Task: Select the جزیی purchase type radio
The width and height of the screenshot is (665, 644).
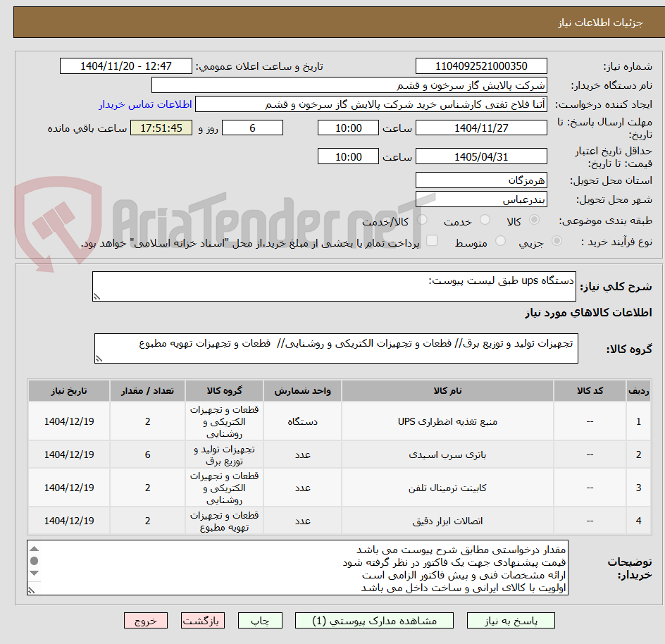Action: [x=557, y=241]
